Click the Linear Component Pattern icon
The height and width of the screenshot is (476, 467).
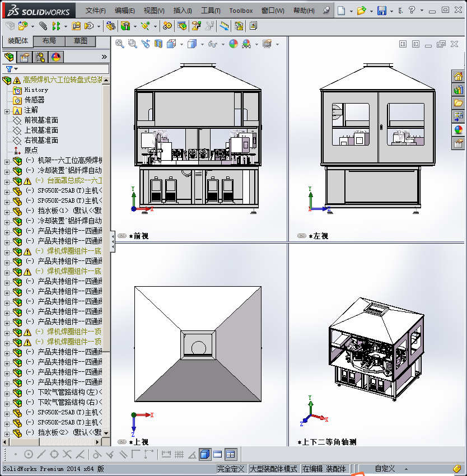click(56, 26)
